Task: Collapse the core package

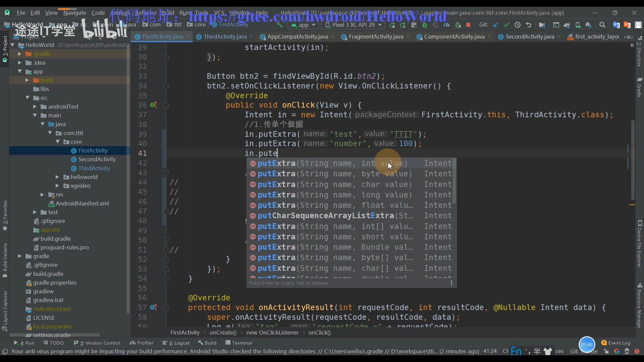Action: (57, 142)
